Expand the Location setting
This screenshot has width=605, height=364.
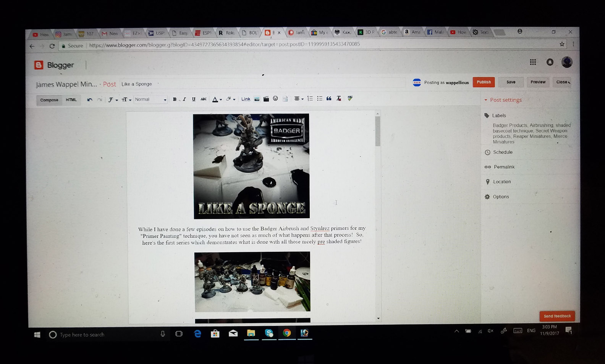pos(498,182)
